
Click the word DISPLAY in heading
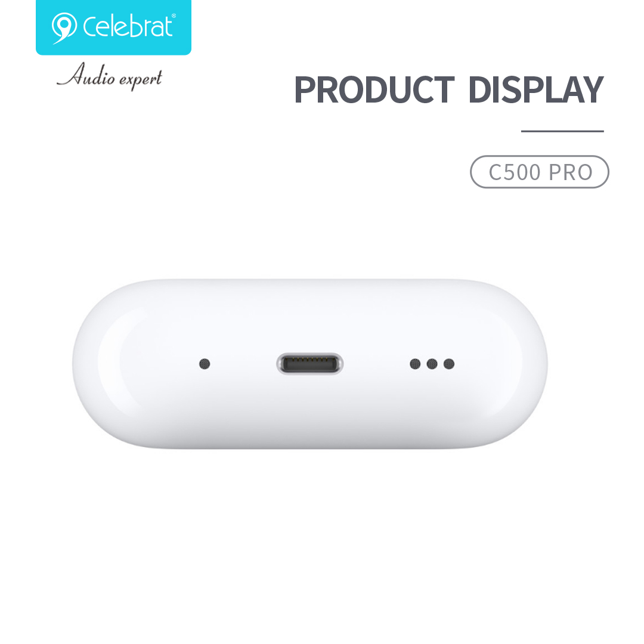point(535,89)
